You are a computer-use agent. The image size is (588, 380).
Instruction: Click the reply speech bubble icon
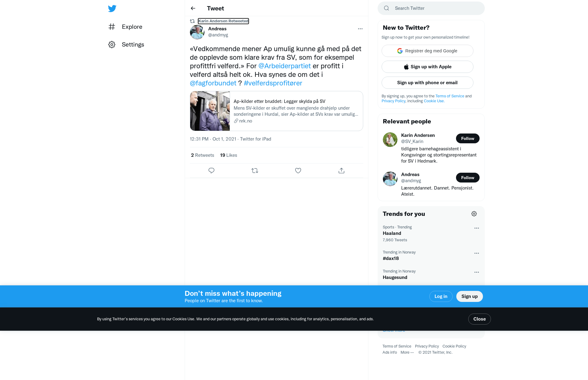[211, 171]
